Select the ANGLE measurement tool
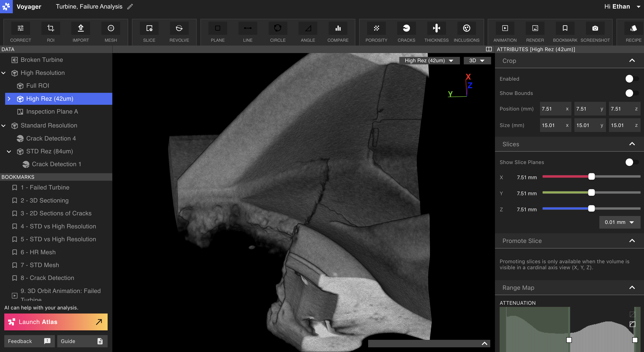 (x=308, y=32)
